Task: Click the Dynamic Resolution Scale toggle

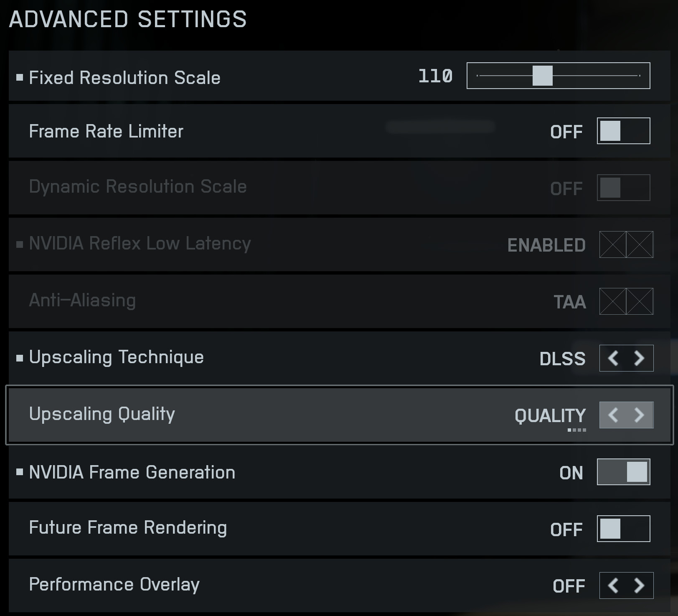Action: pyautogui.click(x=623, y=188)
